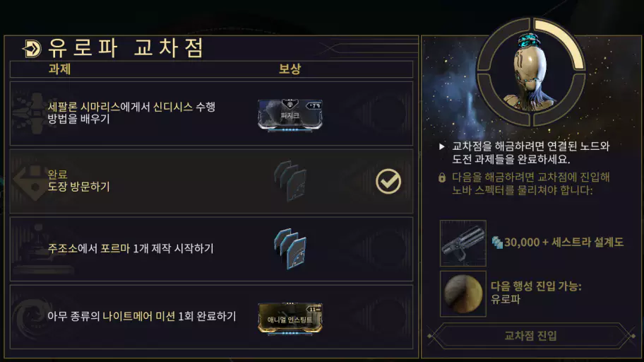This screenshot has width=644, height=362.
Task: Click the checkmark on the 도장 방문하기 task
Action: pos(388,182)
